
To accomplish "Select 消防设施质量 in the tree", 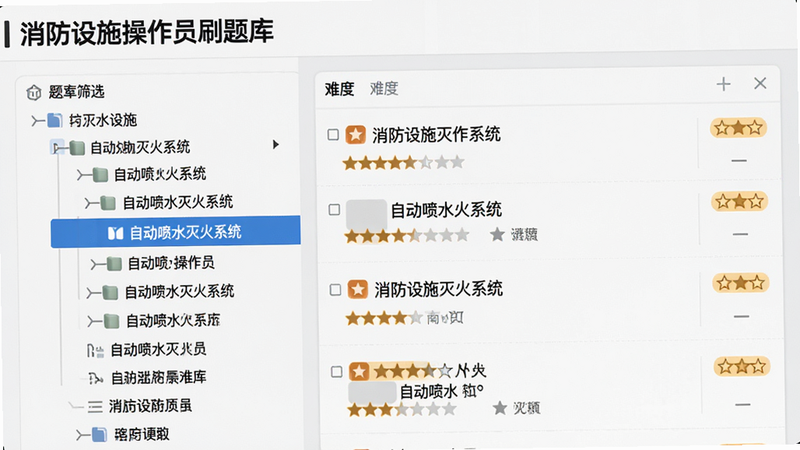I will [x=151, y=407].
